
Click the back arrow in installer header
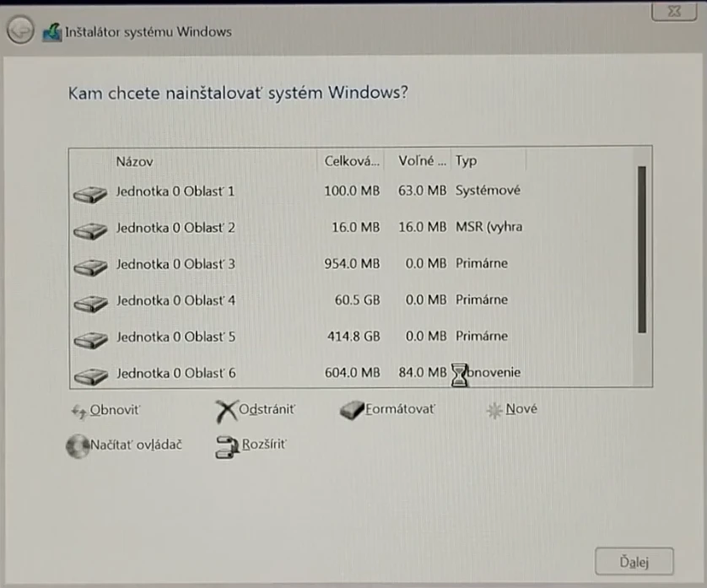(19, 31)
